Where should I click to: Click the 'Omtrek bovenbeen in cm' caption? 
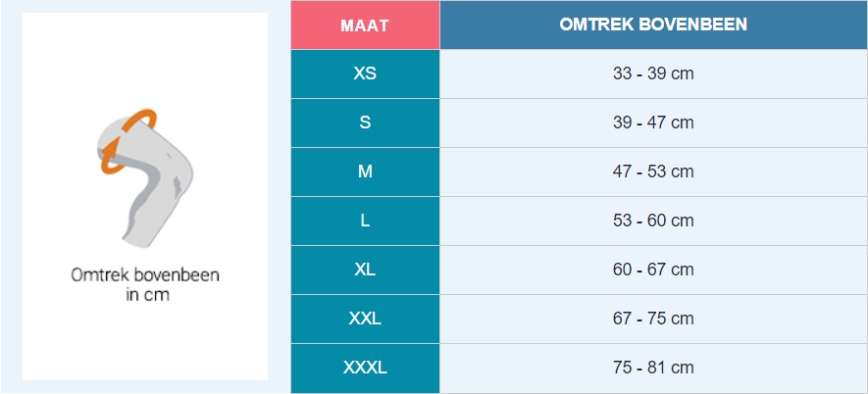145,284
